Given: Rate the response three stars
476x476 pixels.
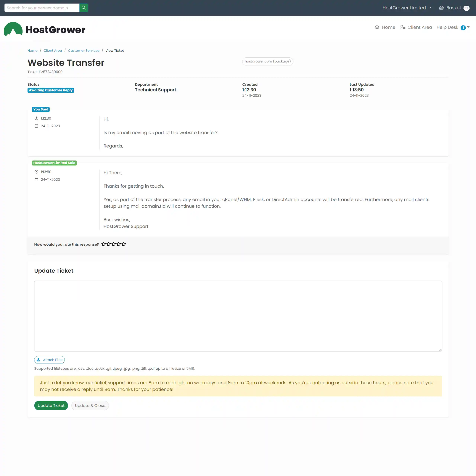Looking at the screenshot, I should click(114, 244).
